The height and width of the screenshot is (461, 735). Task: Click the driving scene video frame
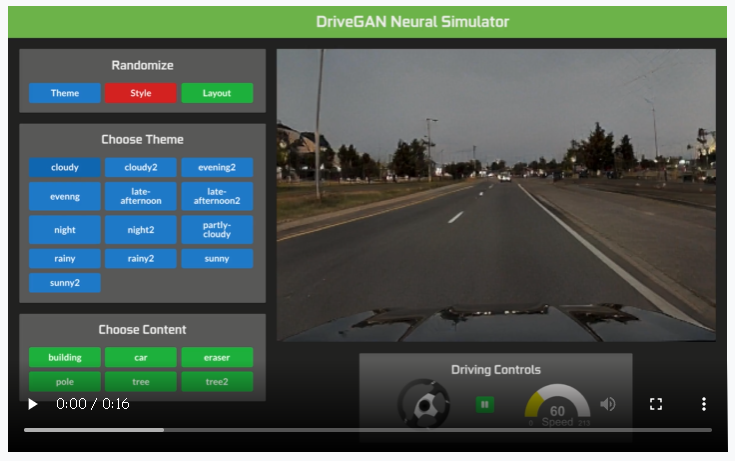[496, 195]
